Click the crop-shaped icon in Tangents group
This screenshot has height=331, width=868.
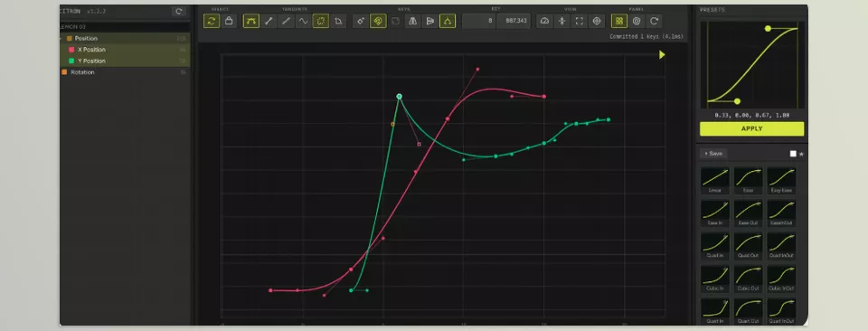337,21
